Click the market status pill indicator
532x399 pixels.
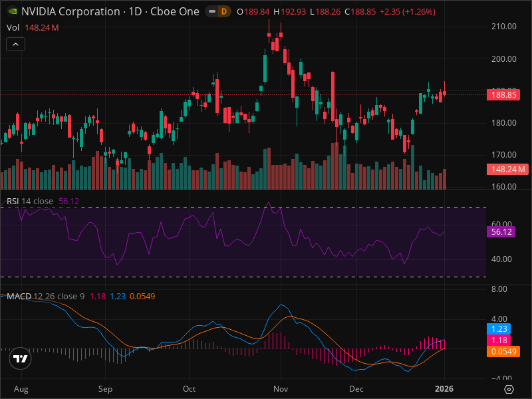(212, 11)
